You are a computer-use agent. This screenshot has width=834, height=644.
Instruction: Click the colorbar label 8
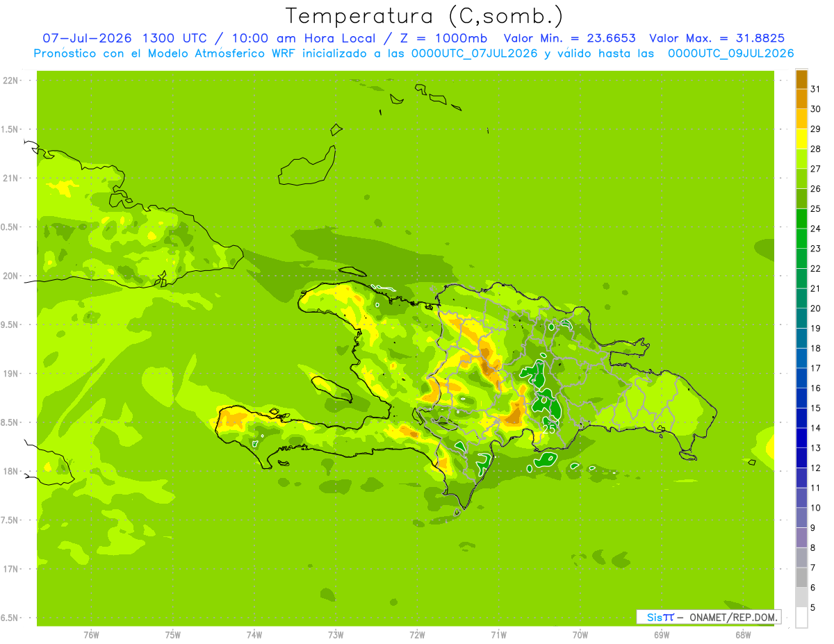pos(813,547)
